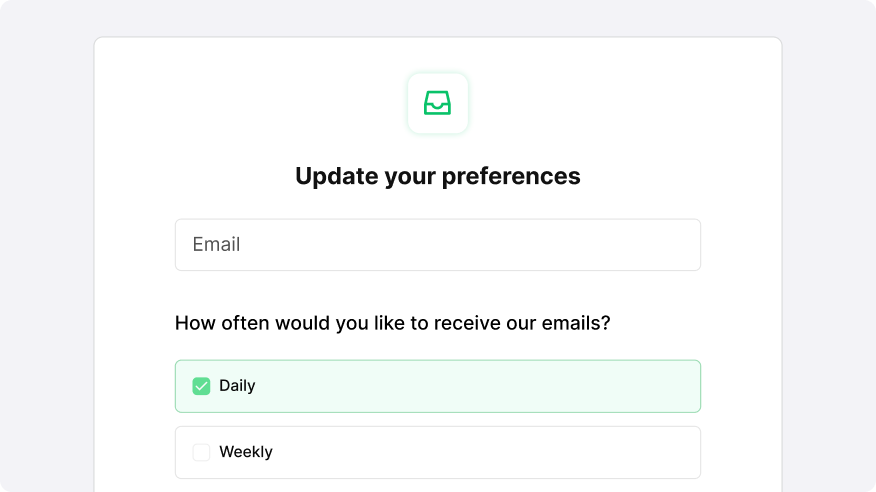
Task: Click the "Weekly" label text
Action: [246, 452]
